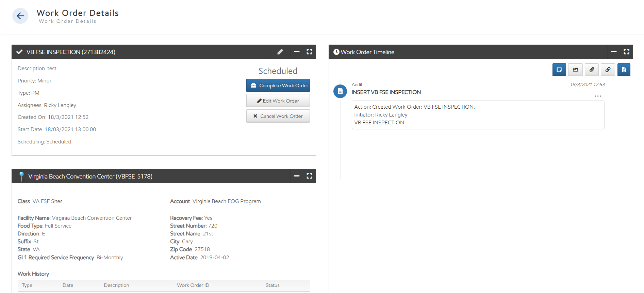Screen dimensions: 644x293
Task: Collapse the VB FSE INSPECTION panel
Action: [x=297, y=52]
